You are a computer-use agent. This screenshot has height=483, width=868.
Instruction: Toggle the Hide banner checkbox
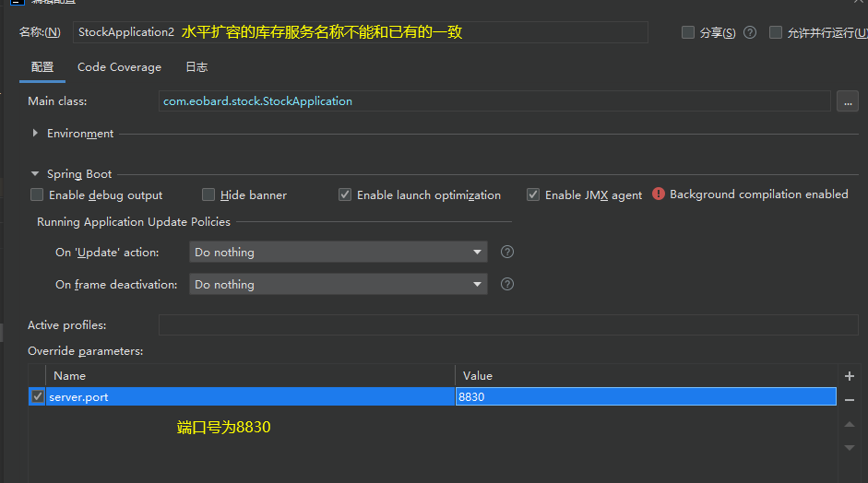(x=208, y=194)
